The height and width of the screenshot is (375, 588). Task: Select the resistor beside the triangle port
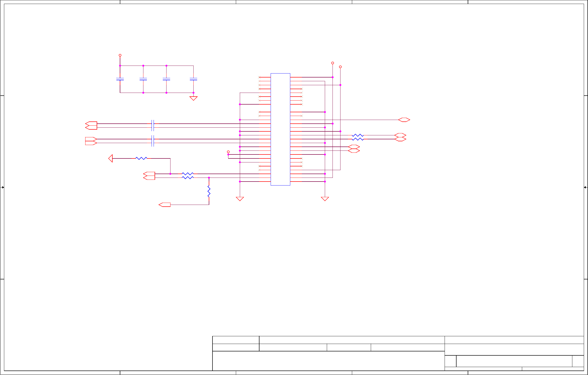(141, 158)
